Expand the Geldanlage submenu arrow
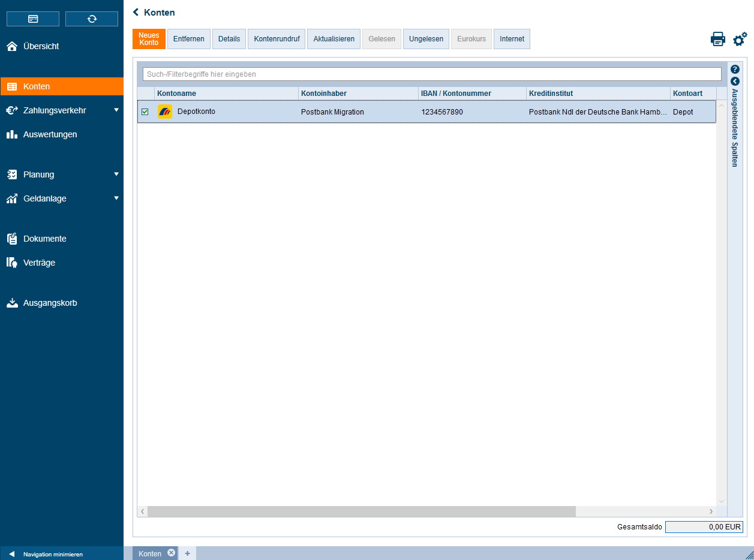 coord(116,198)
